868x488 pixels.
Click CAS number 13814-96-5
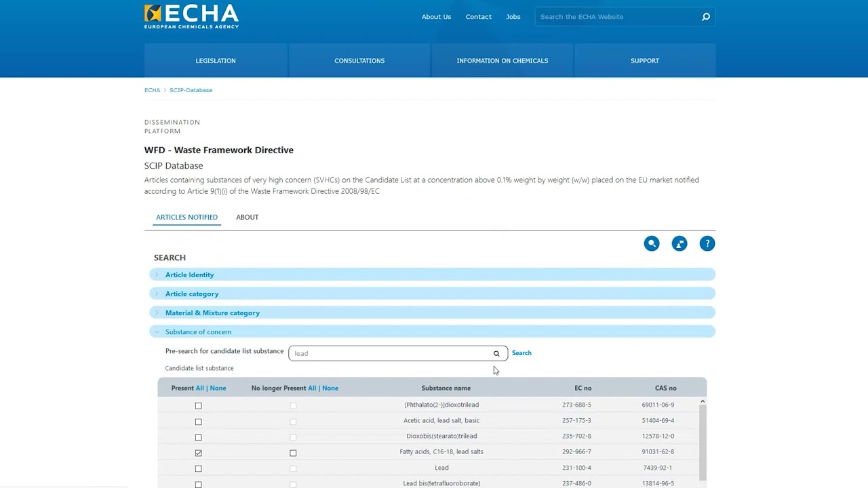pyautogui.click(x=658, y=483)
